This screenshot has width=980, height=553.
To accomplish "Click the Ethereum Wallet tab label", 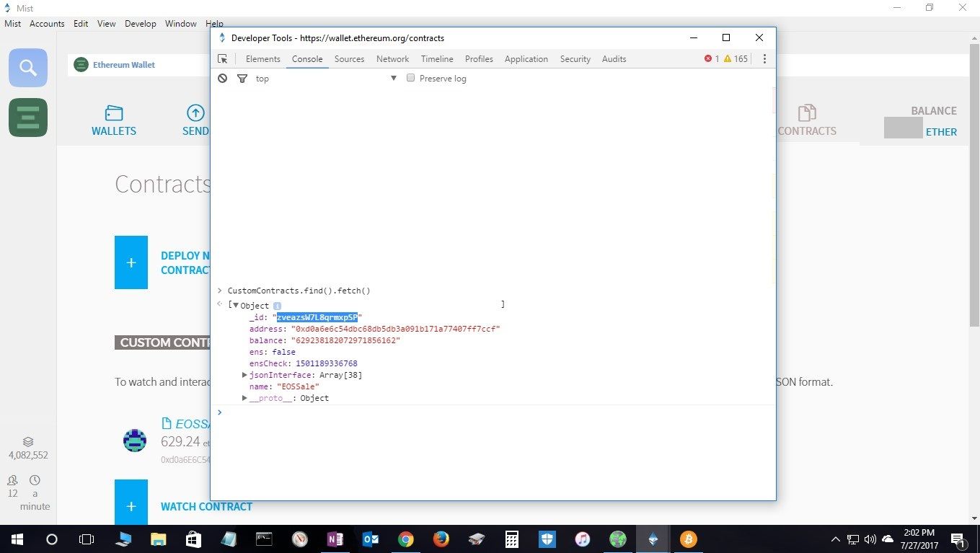I will 124,65.
